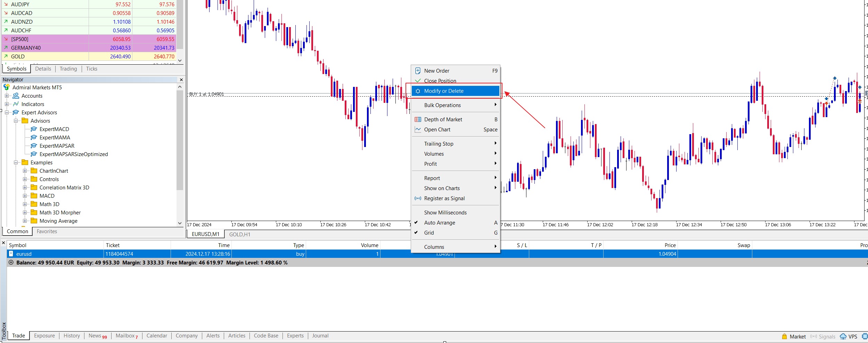Switch to the Calendar tab
The image size is (868, 343).
click(157, 336)
